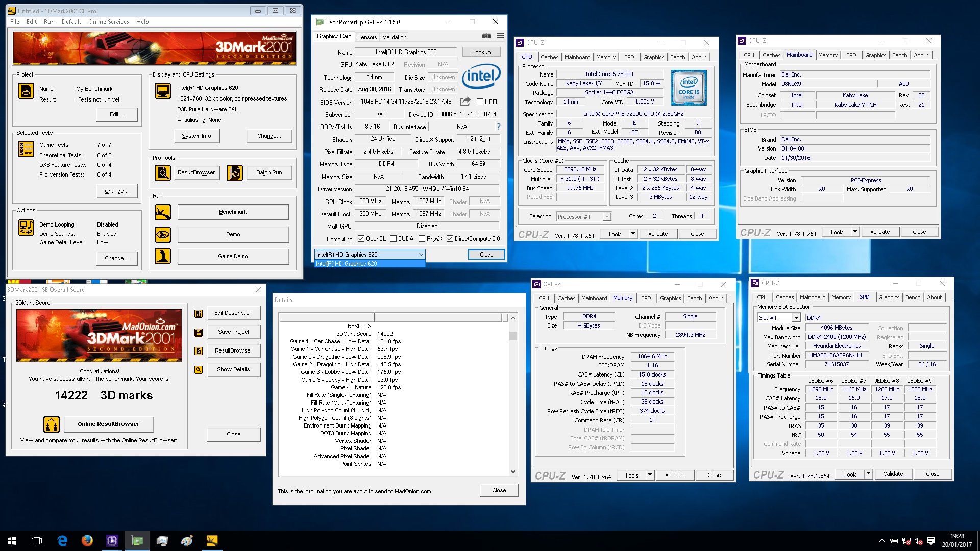
Task: Toggle the OpenCL checkbox
Action: pos(361,239)
